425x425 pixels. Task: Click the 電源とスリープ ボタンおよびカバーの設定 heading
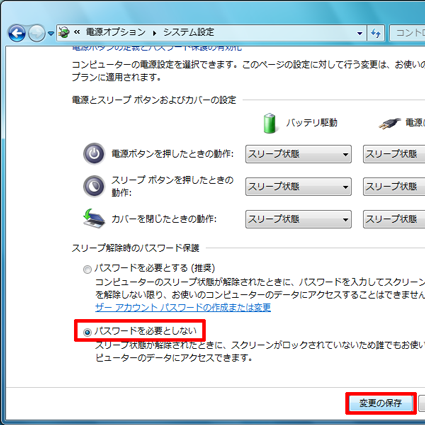point(154,100)
